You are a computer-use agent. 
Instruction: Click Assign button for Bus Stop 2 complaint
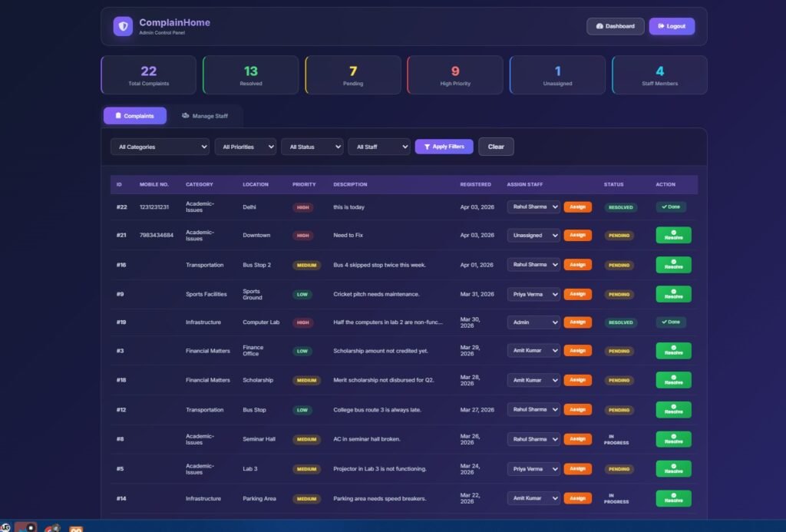(x=577, y=265)
